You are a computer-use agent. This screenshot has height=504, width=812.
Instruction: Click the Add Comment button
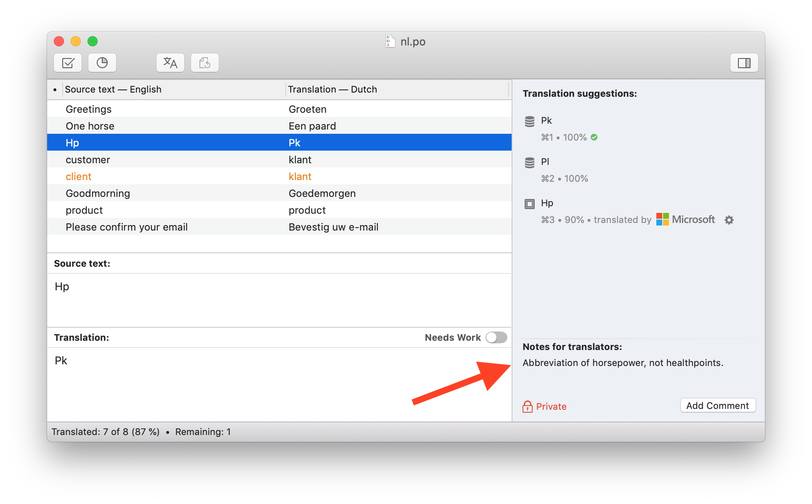(718, 406)
